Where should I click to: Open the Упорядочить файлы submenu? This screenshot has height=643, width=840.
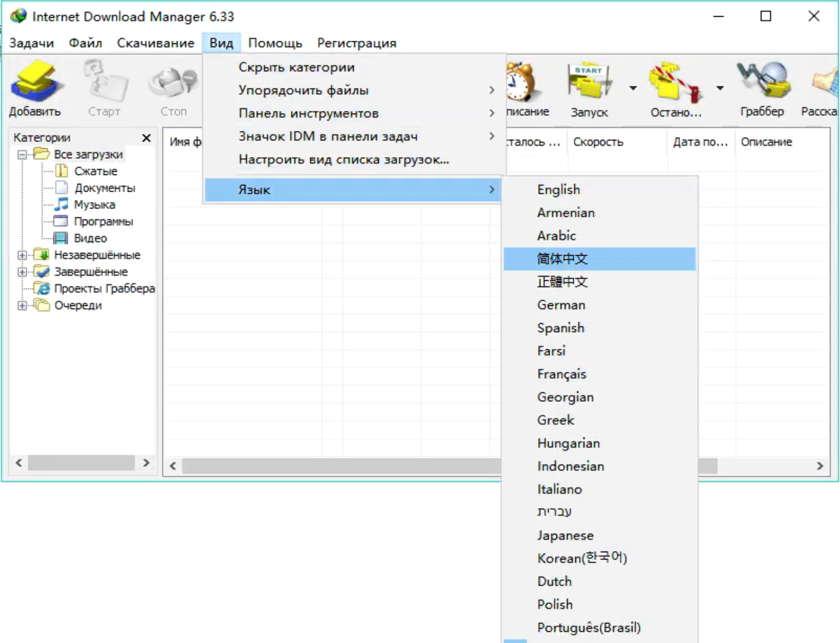[x=354, y=90]
